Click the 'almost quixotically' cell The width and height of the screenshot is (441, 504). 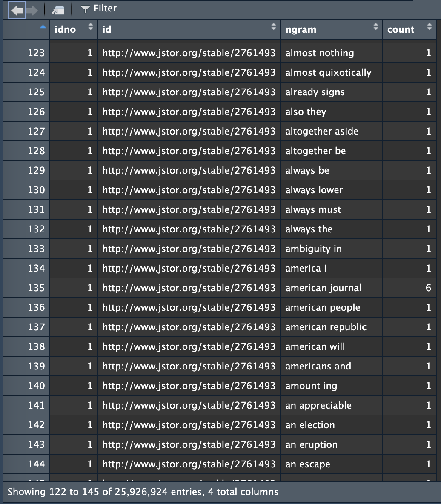point(328,73)
